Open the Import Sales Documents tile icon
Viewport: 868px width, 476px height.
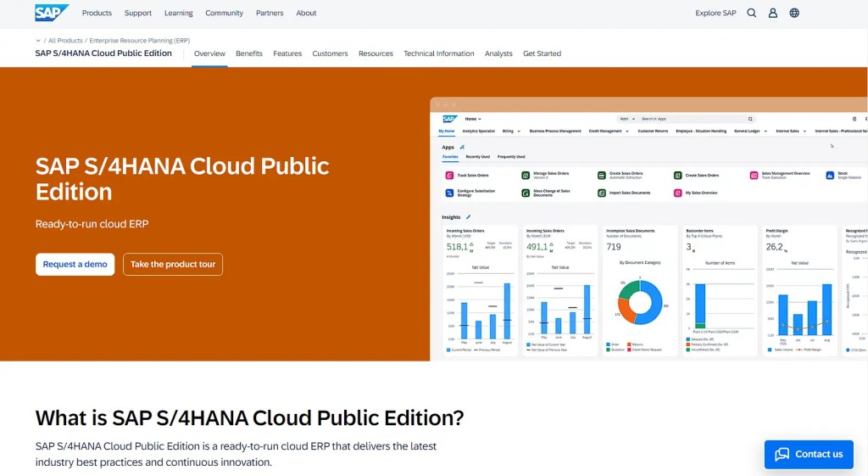coord(602,193)
